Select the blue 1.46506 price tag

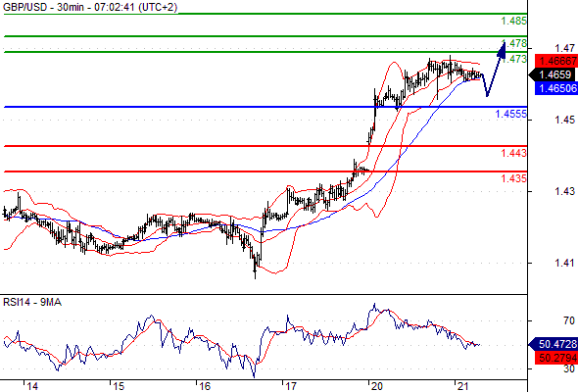point(556,88)
